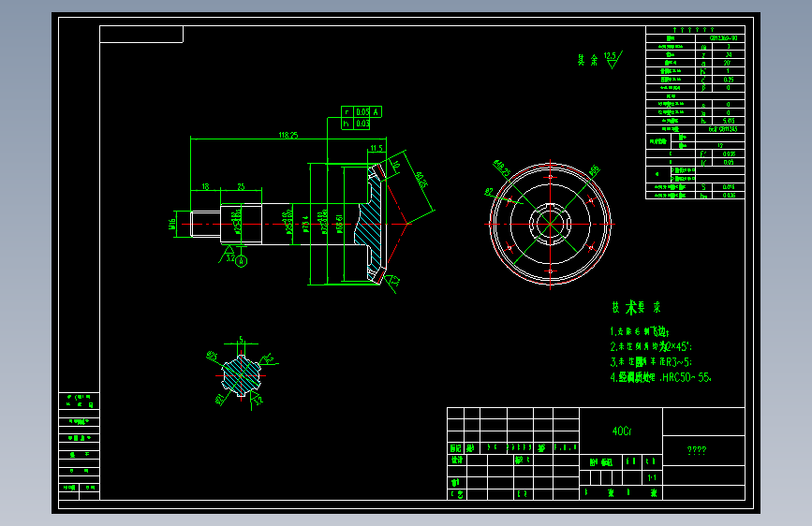Select the circled datum A below the shaft

[242, 262]
